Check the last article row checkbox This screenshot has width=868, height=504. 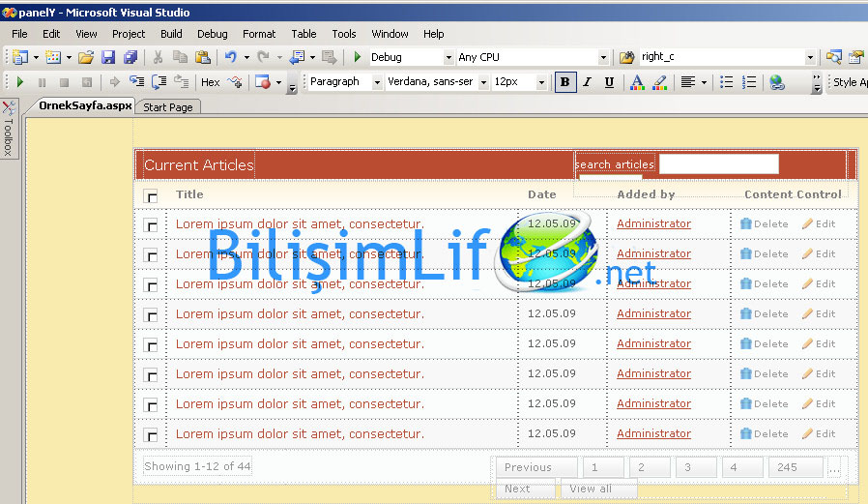pyautogui.click(x=151, y=434)
